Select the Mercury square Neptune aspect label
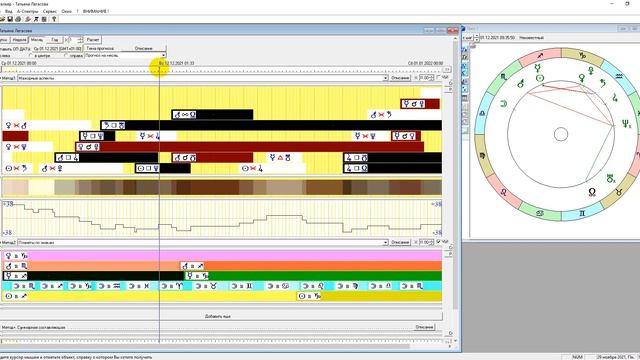The image size is (640, 360). point(93,136)
